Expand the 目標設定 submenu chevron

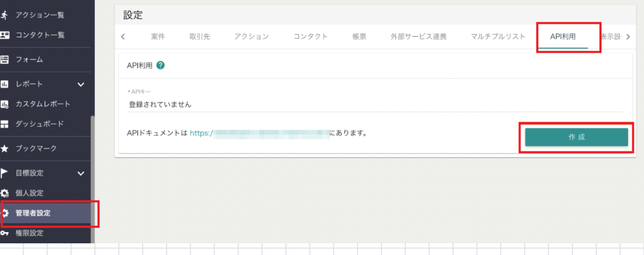[x=81, y=173]
